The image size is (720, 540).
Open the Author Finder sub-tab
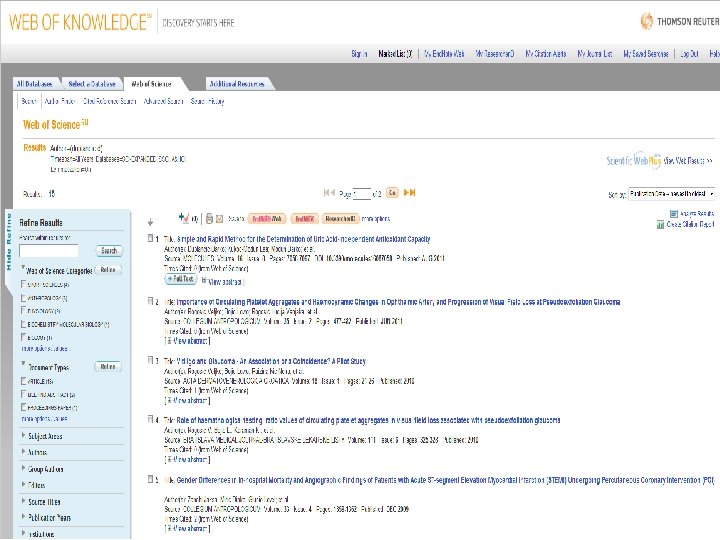pos(60,101)
